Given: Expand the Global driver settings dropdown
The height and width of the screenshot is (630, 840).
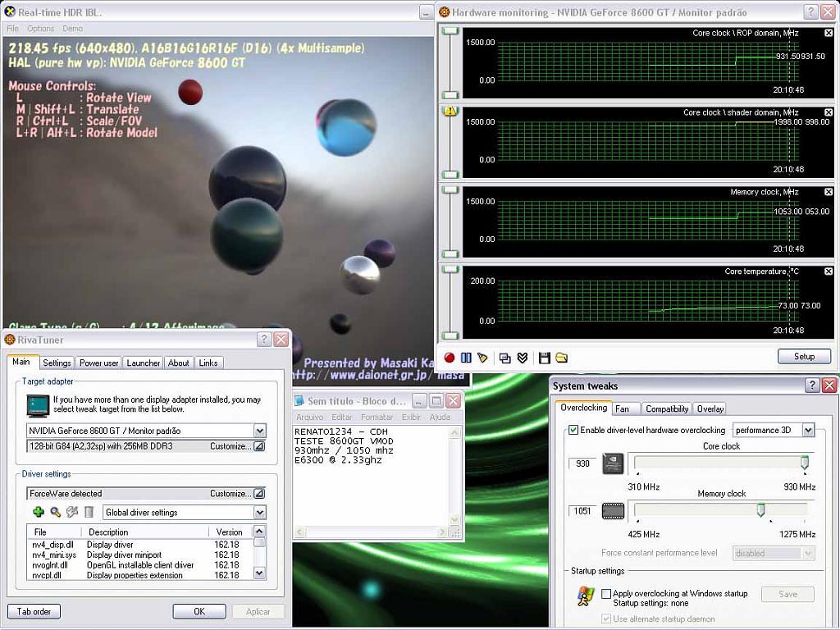Looking at the screenshot, I should pyautogui.click(x=260, y=512).
